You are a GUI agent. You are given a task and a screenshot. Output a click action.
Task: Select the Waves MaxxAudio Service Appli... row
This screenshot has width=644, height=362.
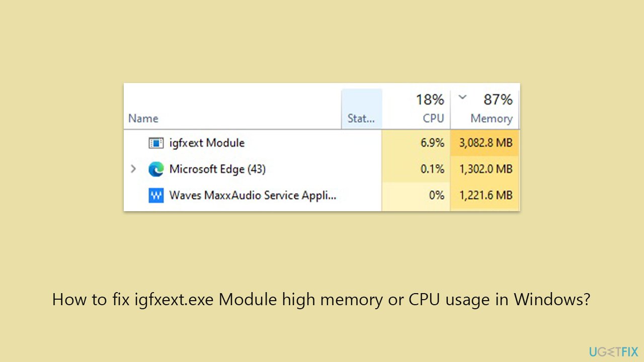(253, 195)
